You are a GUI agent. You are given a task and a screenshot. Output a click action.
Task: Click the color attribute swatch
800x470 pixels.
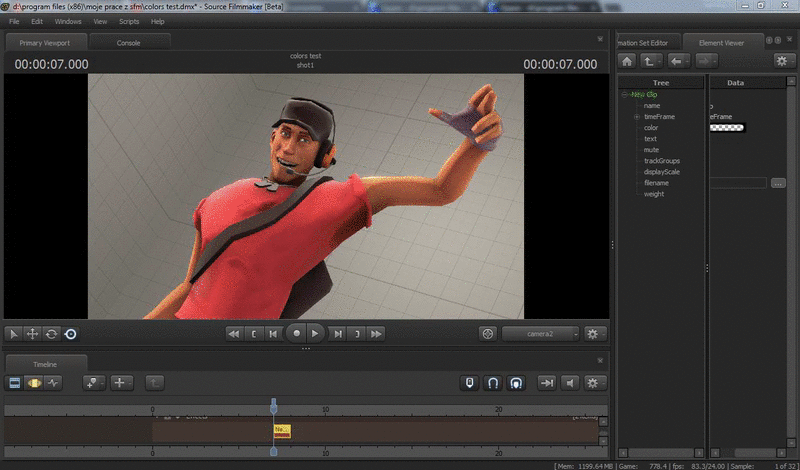coord(728,128)
